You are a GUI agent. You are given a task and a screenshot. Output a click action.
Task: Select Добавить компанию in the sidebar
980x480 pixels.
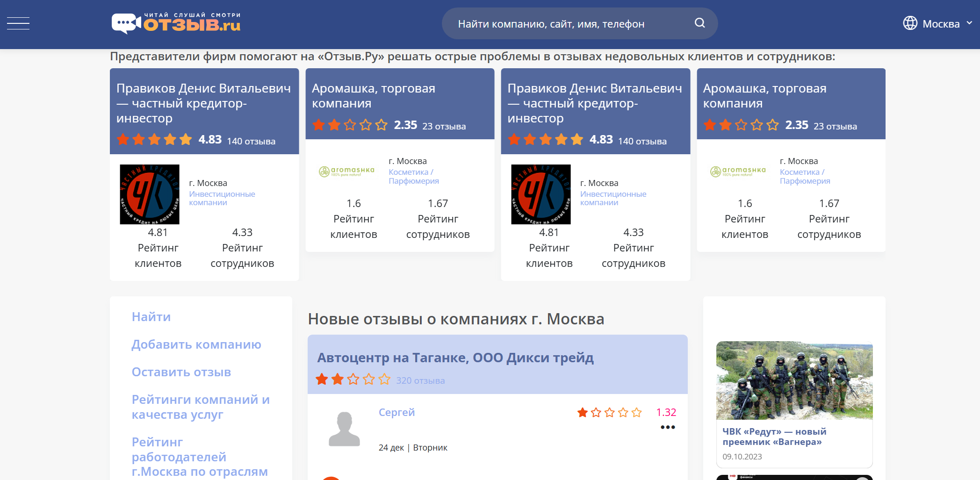click(196, 344)
